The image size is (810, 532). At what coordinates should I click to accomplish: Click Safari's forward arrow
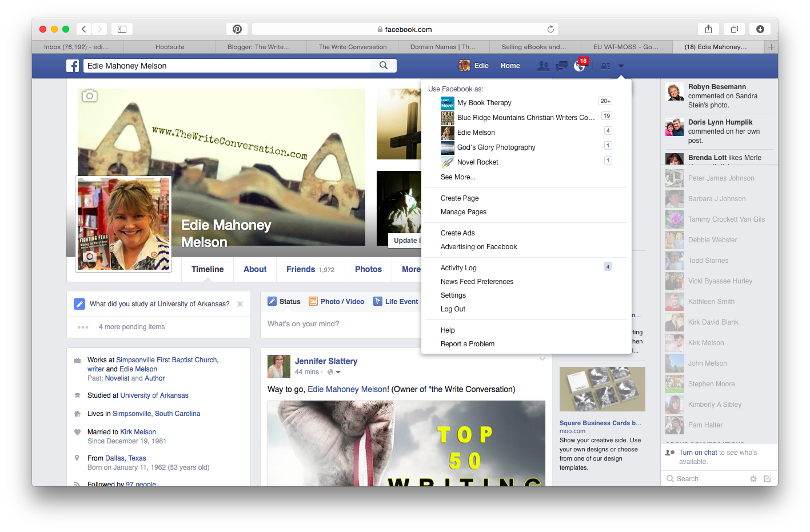point(99,29)
